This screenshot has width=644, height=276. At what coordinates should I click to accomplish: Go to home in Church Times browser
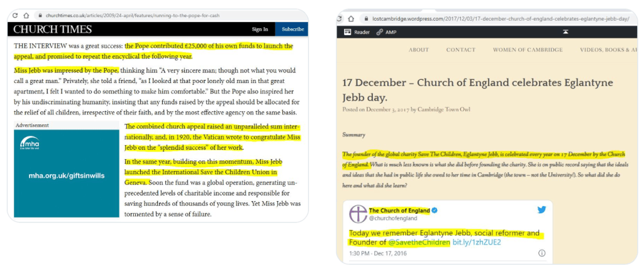coord(26,16)
